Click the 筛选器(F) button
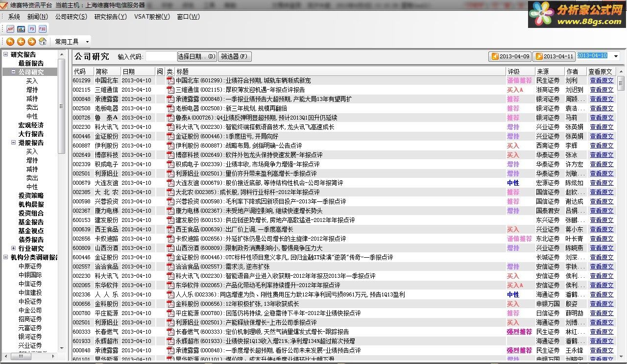627x364 pixels. point(235,56)
